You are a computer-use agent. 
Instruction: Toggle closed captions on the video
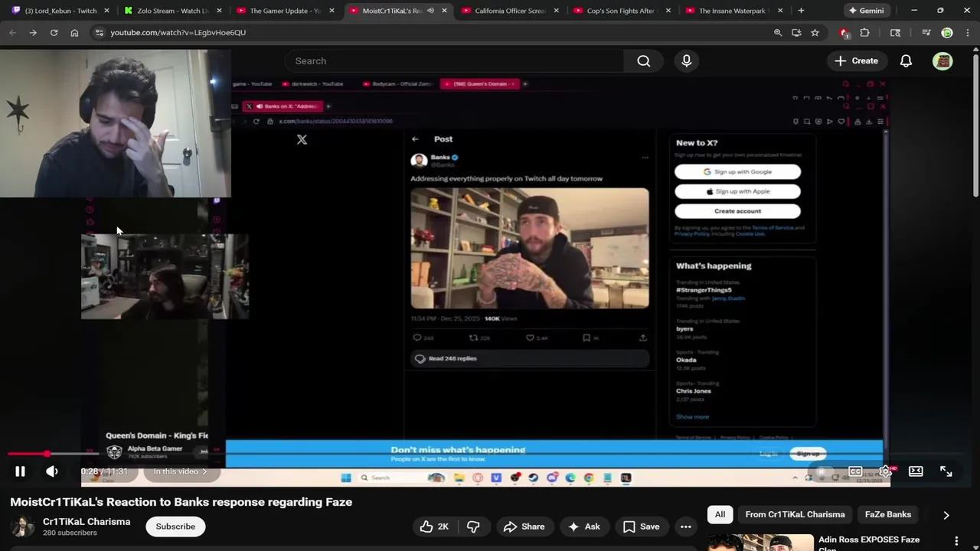click(x=855, y=471)
